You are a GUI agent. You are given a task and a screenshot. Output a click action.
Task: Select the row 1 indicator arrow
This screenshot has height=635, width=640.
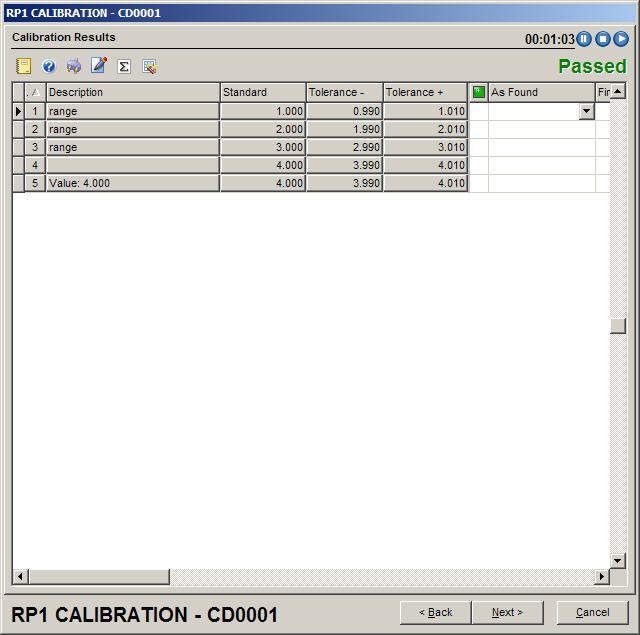(18, 111)
